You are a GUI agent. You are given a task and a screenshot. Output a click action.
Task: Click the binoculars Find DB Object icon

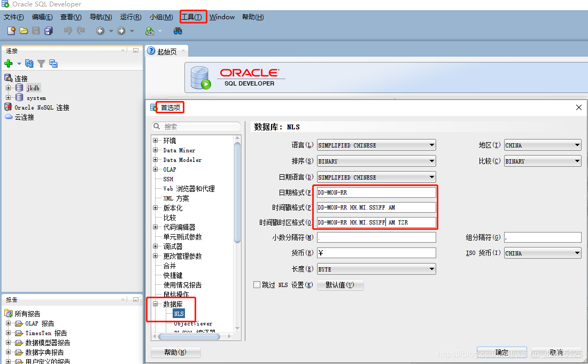coord(178,31)
